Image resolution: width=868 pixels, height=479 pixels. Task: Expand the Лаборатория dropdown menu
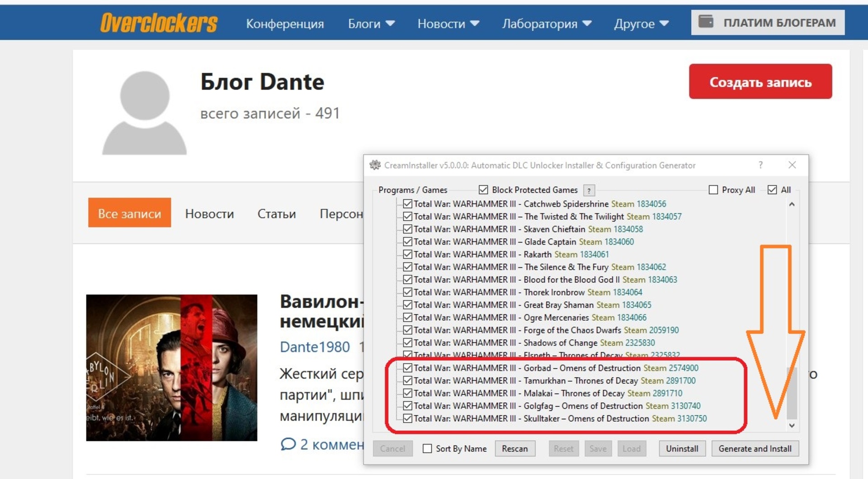547,24
